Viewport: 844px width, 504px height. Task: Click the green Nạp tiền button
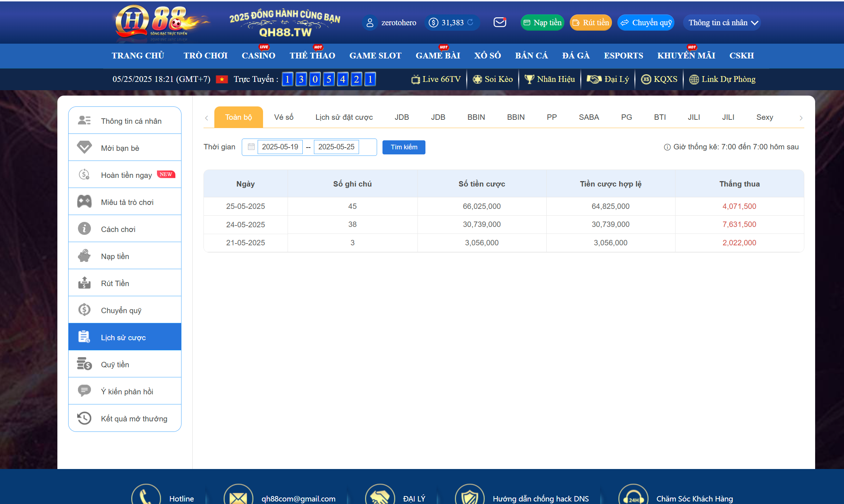pyautogui.click(x=542, y=23)
